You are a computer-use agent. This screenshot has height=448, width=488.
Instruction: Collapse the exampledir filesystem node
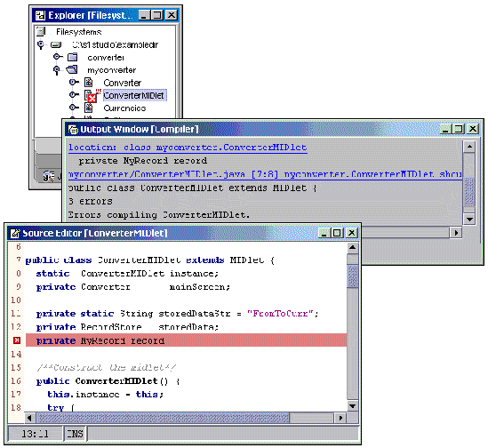(x=41, y=44)
